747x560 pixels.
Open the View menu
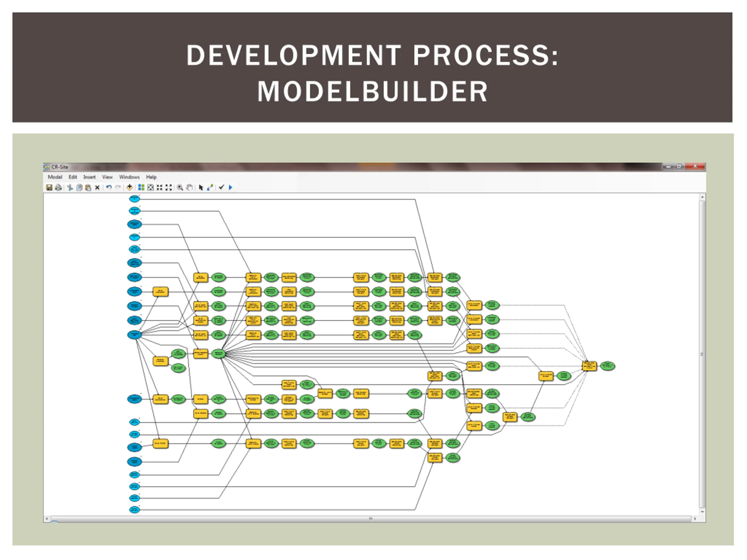107,177
